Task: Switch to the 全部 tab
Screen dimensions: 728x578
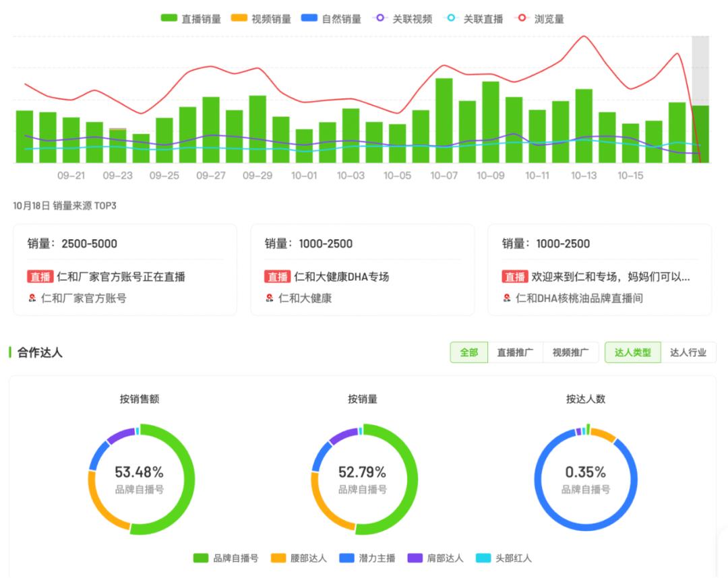Action: pos(468,352)
